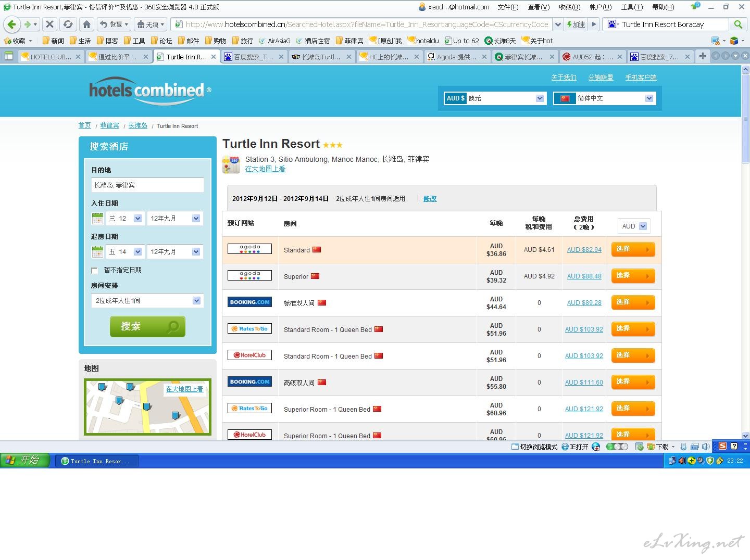Open the 查看(V) menu
The image size is (750, 560).
(x=539, y=7)
